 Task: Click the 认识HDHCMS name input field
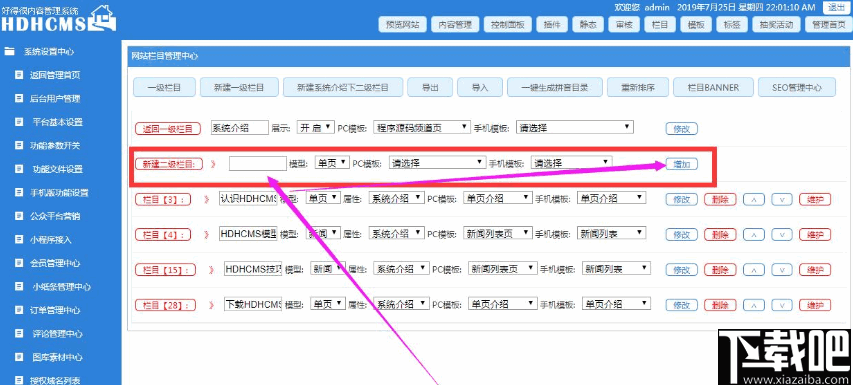click(248, 198)
